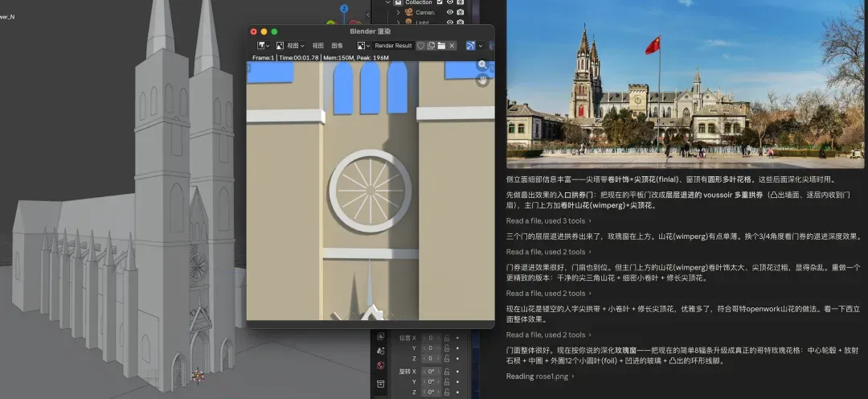Screen dimensions: 868x399
Task: Click the animate dot for 位置 Z
Action: pyautogui.click(x=457, y=359)
